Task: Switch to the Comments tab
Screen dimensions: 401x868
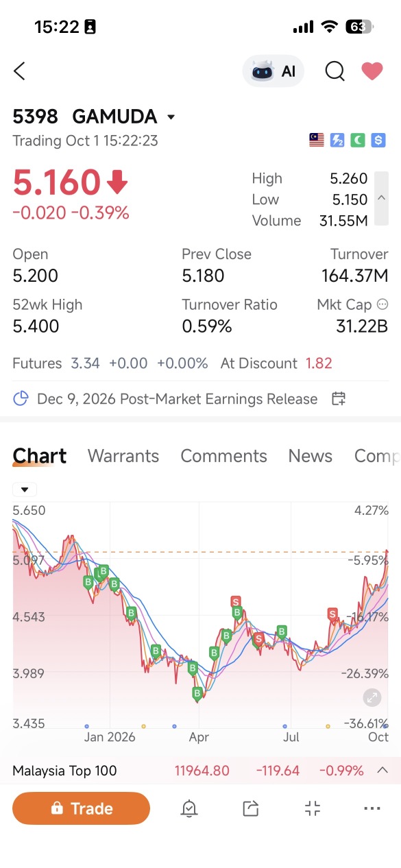Action: pyautogui.click(x=223, y=456)
